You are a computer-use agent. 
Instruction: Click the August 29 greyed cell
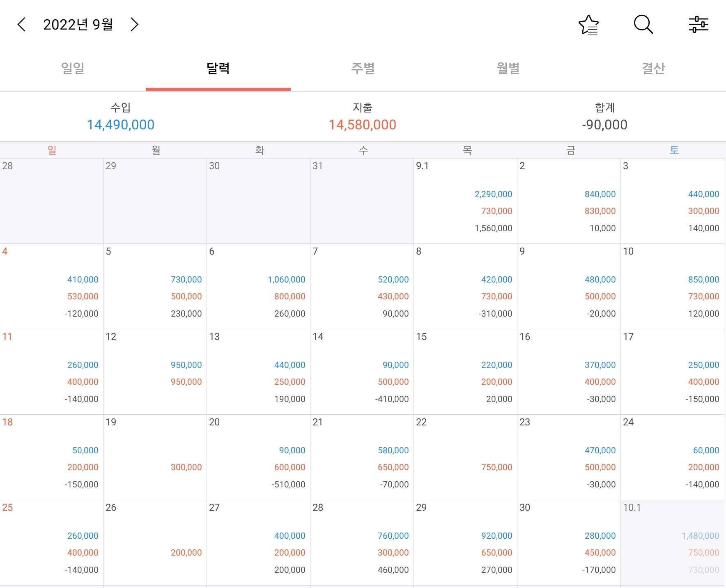coord(155,201)
